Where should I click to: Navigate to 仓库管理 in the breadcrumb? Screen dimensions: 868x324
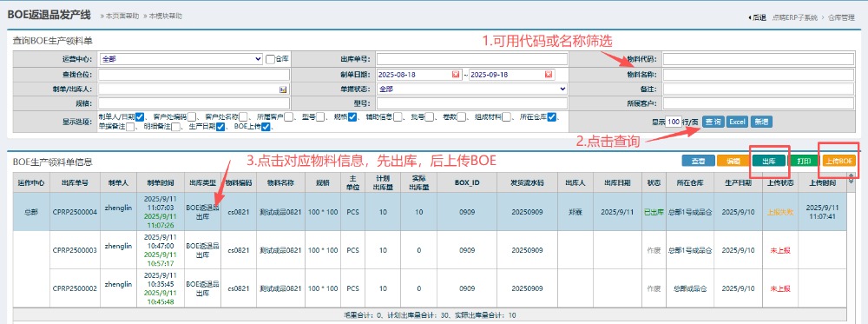(x=841, y=17)
